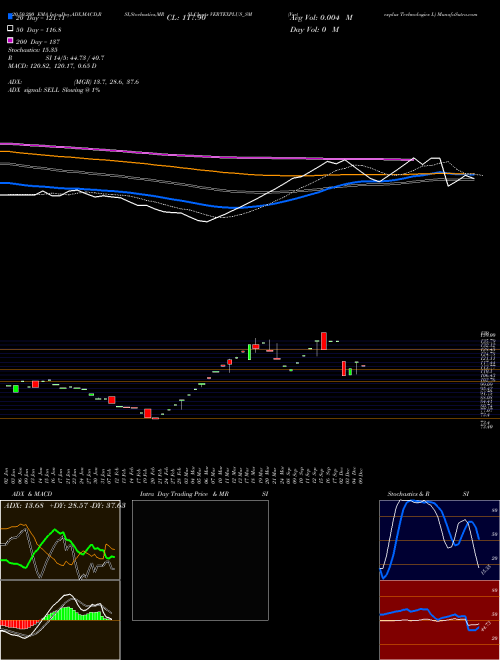
Task: Click the 'Stochastics: 15.33' readout
Action: 35,50
